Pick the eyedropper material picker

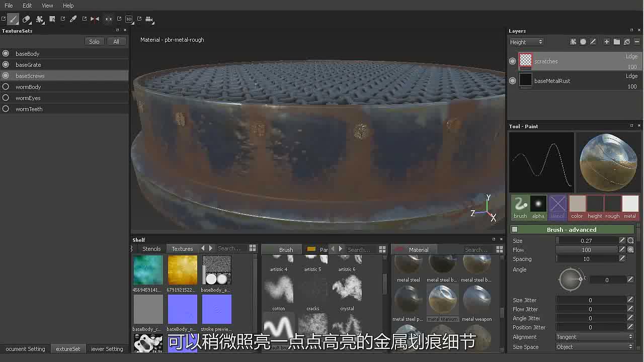pyautogui.click(x=73, y=19)
